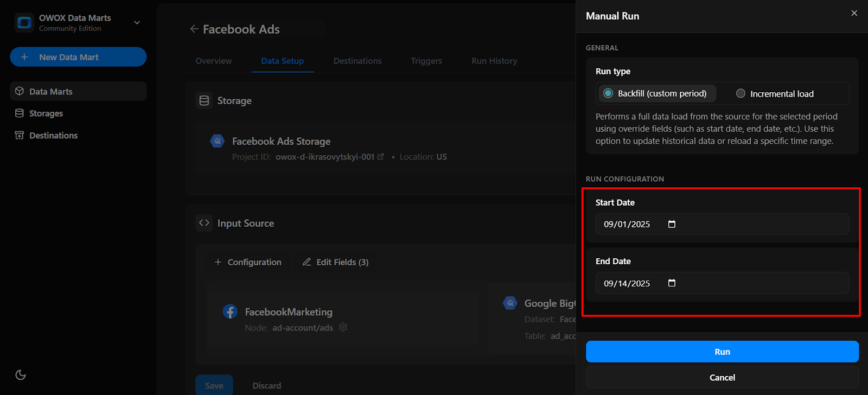Open the Start Date calendar picker
The width and height of the screenshot is (868, 395).
[x=672, y=224]
